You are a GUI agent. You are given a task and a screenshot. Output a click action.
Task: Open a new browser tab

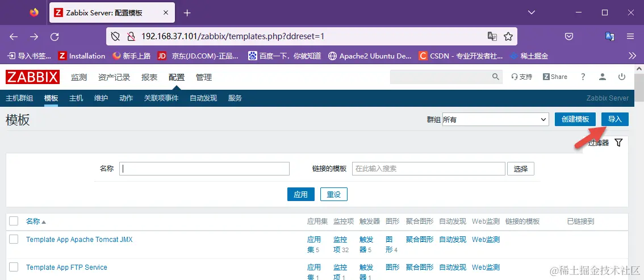coord(187,12)
